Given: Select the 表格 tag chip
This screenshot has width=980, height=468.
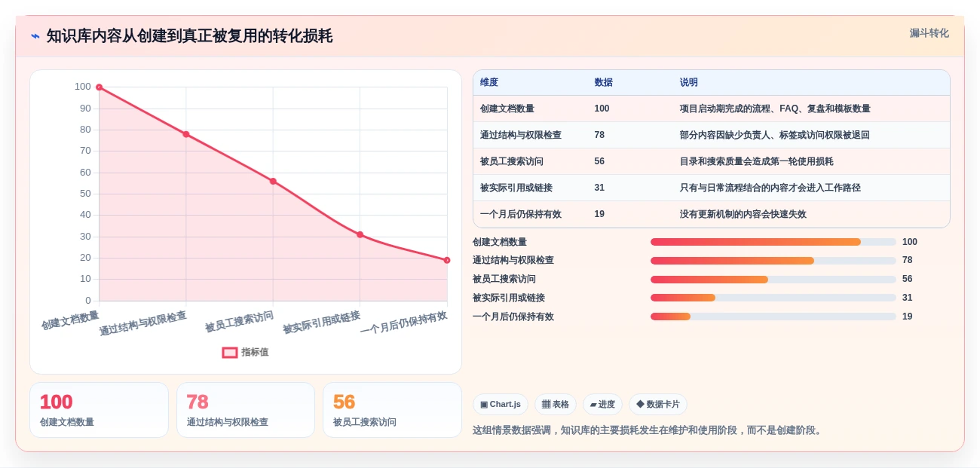Looking at the screenshot, I should click(x=556, y=404).
